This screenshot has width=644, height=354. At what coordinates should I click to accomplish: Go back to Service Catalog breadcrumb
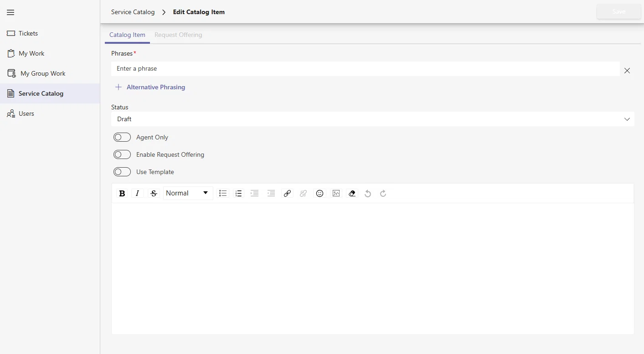pos(133,12)
